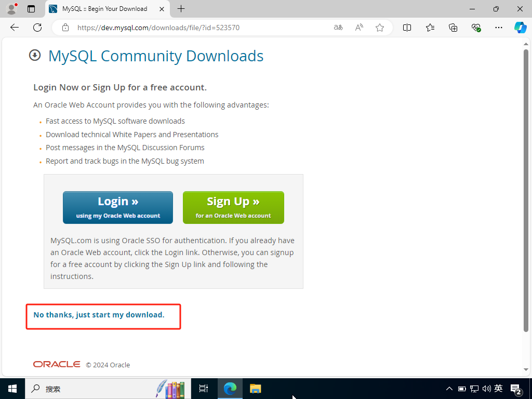Click the Sign Up for Oracle account button

point(233,207)
